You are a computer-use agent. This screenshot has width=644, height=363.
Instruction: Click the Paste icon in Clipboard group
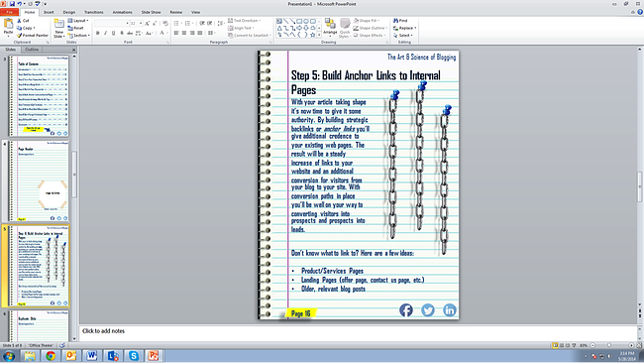(x=8, y=27)
